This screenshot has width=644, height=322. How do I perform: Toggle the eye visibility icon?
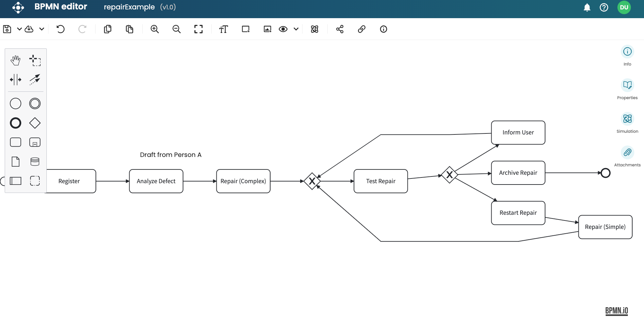pyautogui.click(x=283, y=29)
